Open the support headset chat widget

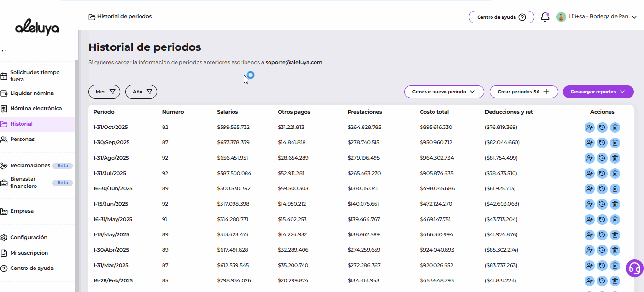[634, 268]
